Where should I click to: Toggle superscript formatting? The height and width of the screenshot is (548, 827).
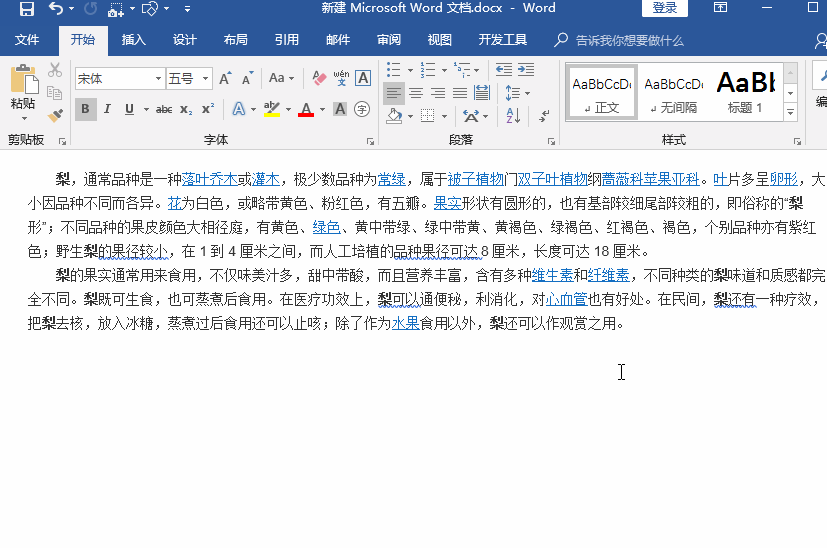tap(208, 109)
